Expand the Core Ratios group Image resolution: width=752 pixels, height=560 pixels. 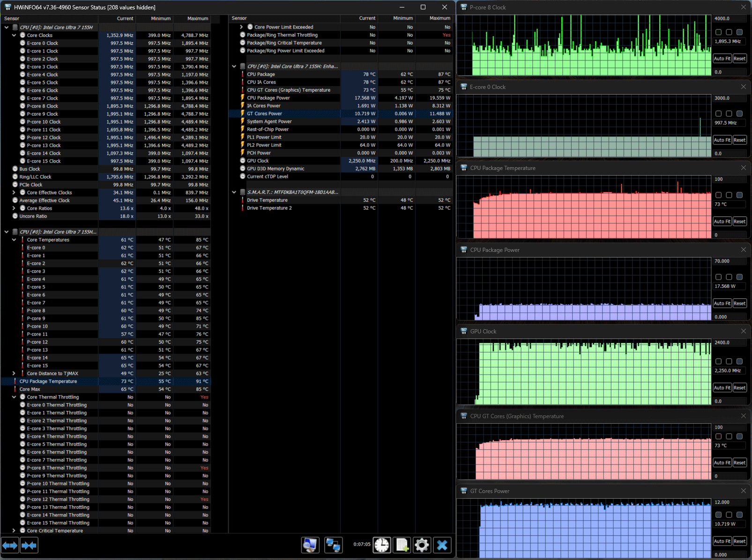tap(14, 208)
